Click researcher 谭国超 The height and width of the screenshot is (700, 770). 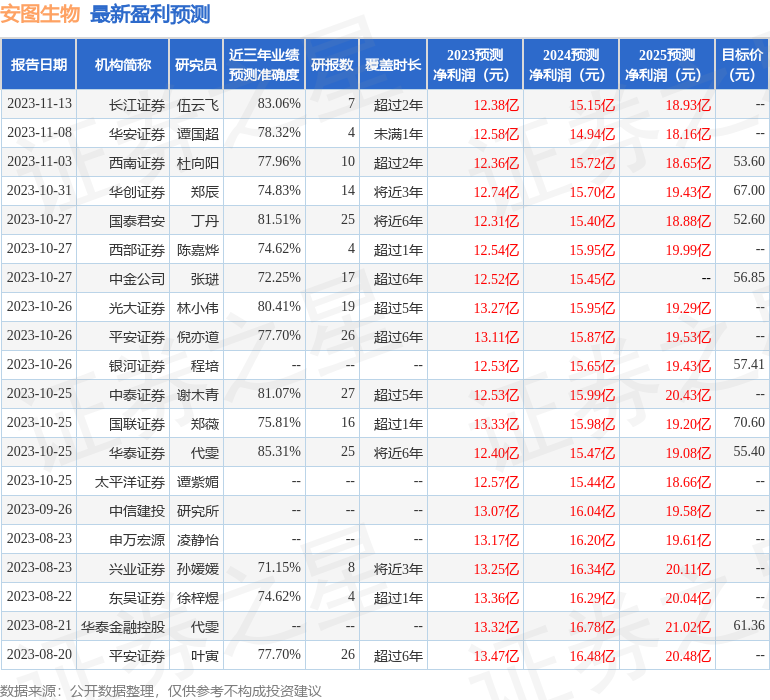[197, 134]
